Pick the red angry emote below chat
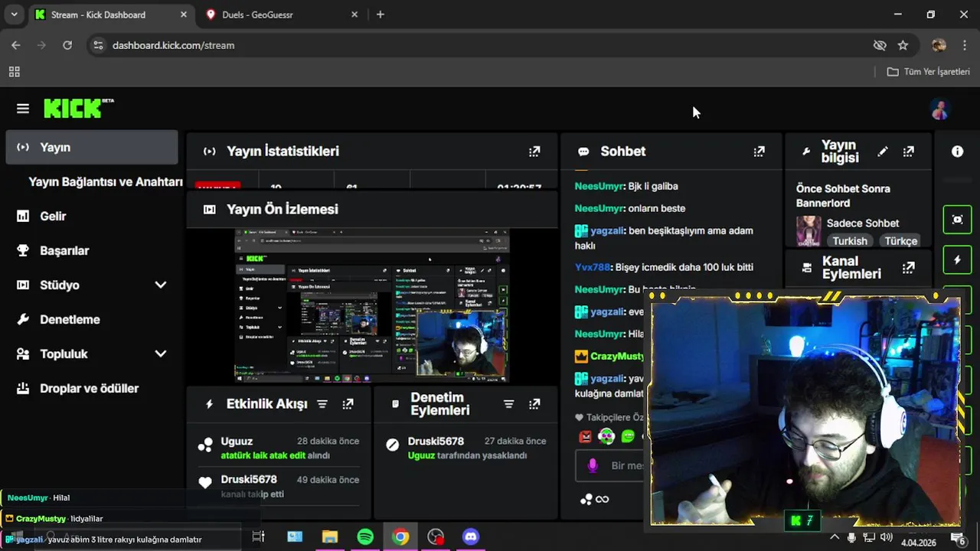The width and height of the screenshot is (980, 551). pyautogui.click(x=585, y=437)
